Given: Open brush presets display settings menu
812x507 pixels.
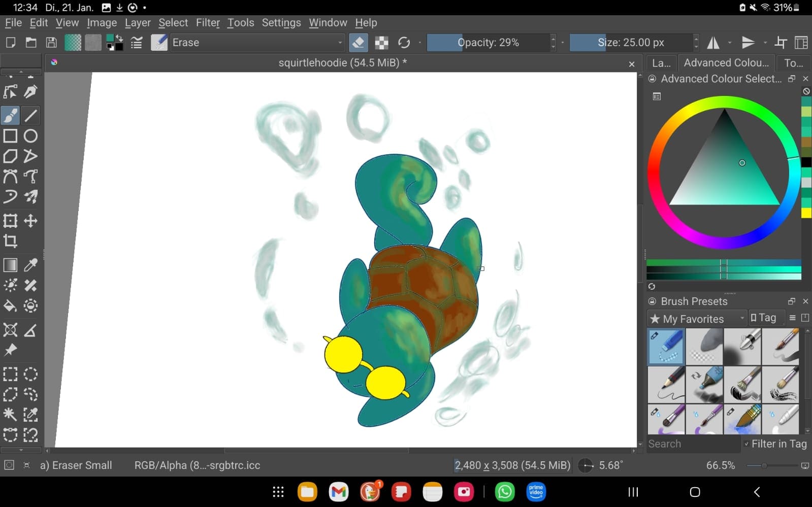Looking at the screenshot, I should tap(792, 318).
